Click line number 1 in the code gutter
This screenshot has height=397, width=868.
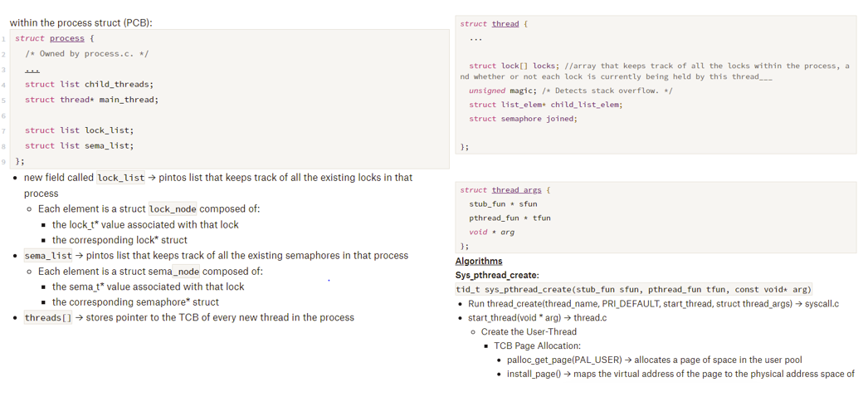pos(4,38)
